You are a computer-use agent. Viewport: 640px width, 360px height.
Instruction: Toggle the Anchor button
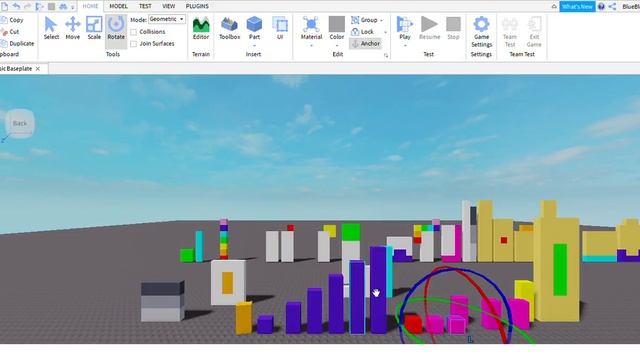(366, 44)
